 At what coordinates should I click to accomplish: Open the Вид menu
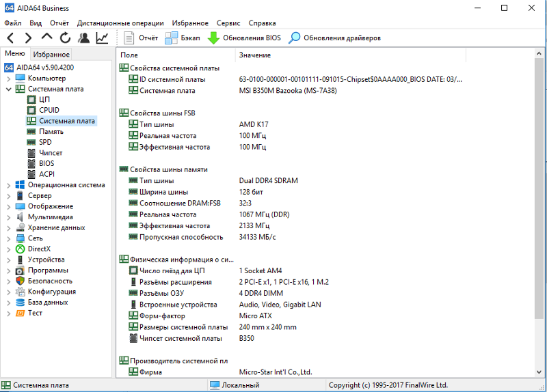click(x=36, y=23)
